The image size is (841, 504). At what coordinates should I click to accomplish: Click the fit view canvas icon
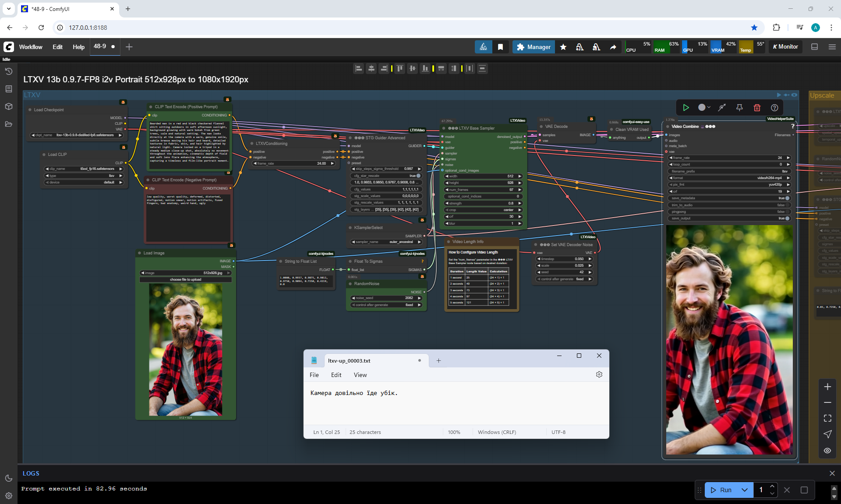click(x=827, y=418)
